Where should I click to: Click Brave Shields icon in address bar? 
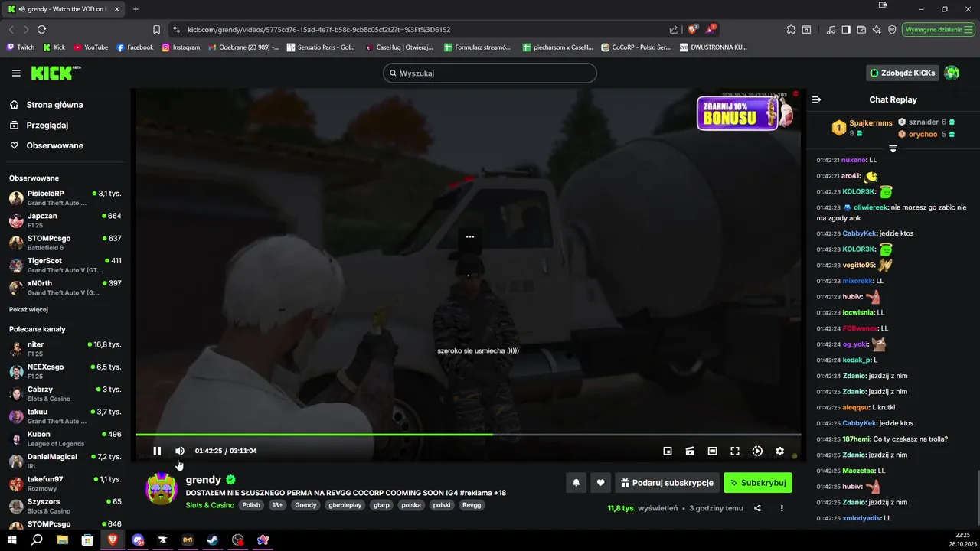pos(693,29)
